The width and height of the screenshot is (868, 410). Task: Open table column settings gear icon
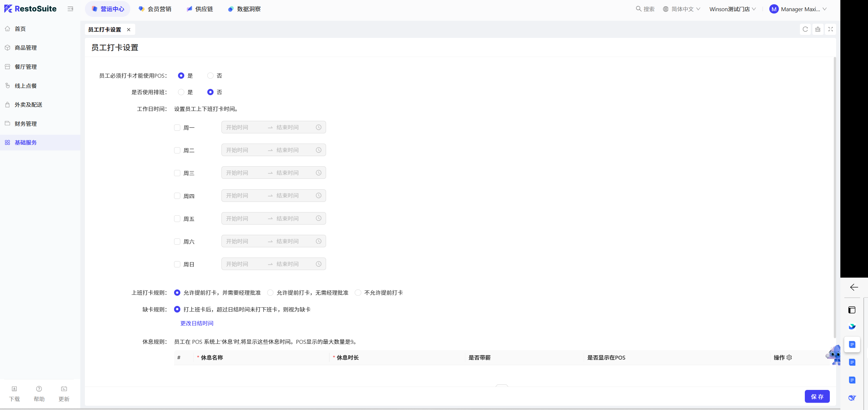[x=789, y=357]
